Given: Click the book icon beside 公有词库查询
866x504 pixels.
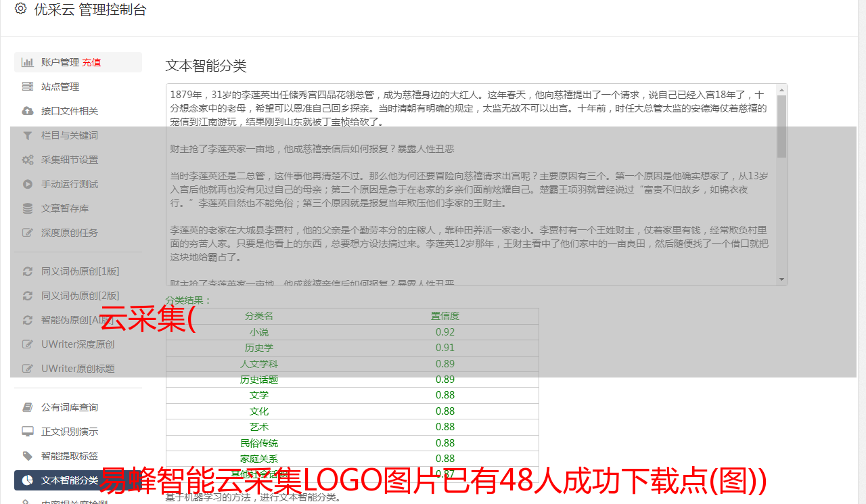Looking at the screenshot, I should (x=28, y=407).
